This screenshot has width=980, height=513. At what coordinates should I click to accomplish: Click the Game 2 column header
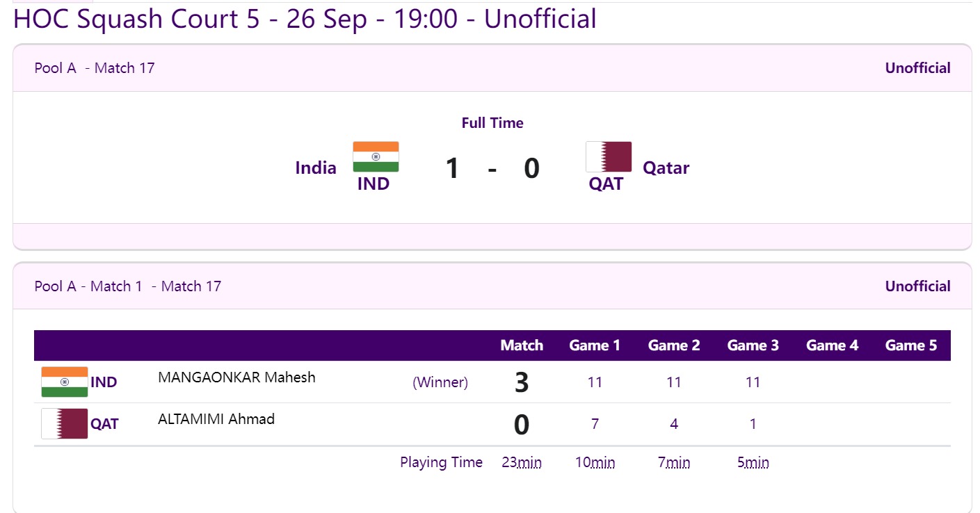[x=674, y=345]
